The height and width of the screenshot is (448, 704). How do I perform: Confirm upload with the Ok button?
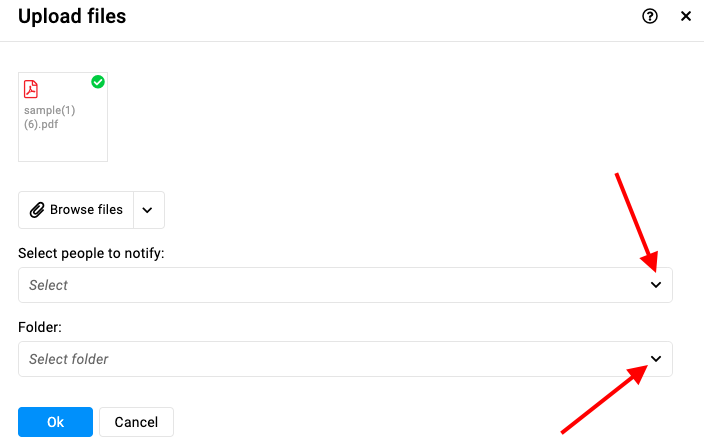[55, 422]
